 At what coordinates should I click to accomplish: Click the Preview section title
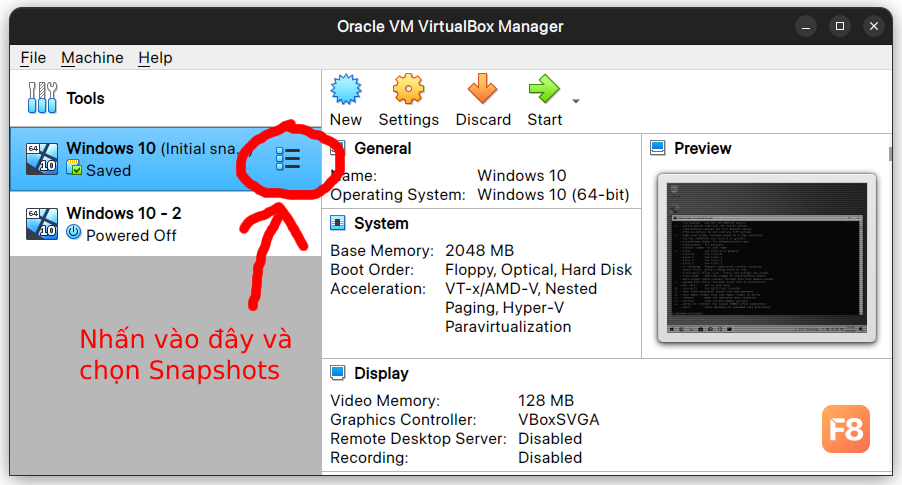[x=702, y=148]
